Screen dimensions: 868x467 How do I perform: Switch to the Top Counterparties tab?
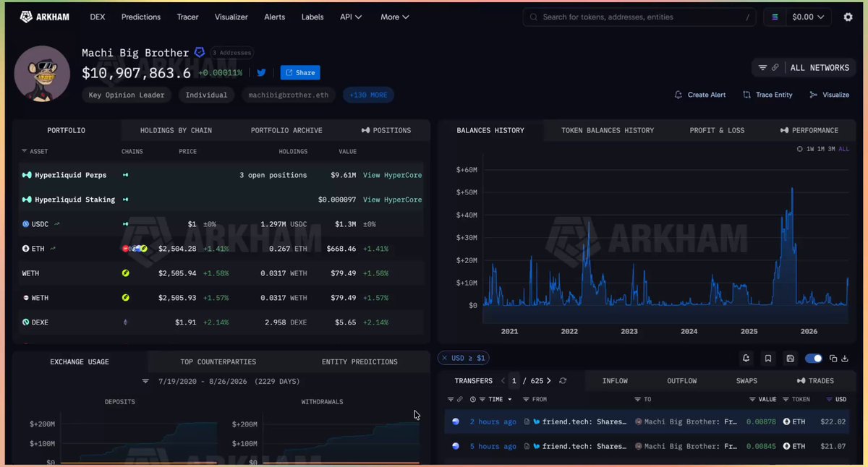pyautogui.click(x=218, y=361)
